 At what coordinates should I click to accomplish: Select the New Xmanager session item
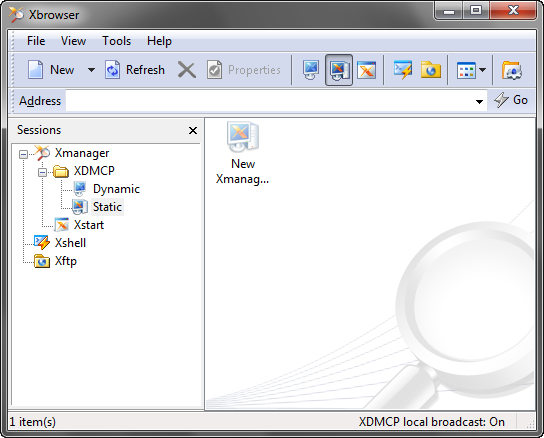point(243,153)
